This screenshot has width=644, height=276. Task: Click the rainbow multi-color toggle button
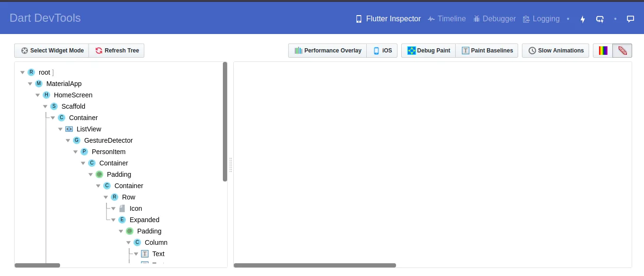(x=602, y=50)
